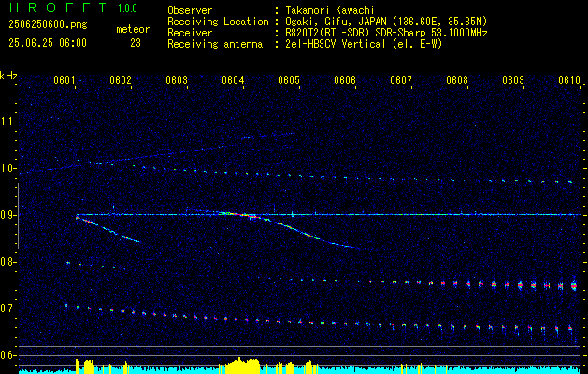Click the 0.7 kHz axis label
Image resolution: width=588 pixels, height=374 pixels.
7,309
